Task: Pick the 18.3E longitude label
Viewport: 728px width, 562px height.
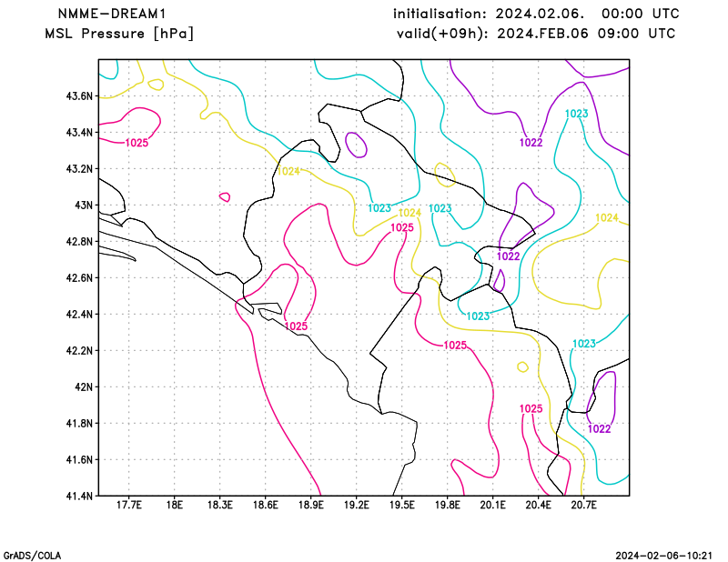Action: [219, 505]
